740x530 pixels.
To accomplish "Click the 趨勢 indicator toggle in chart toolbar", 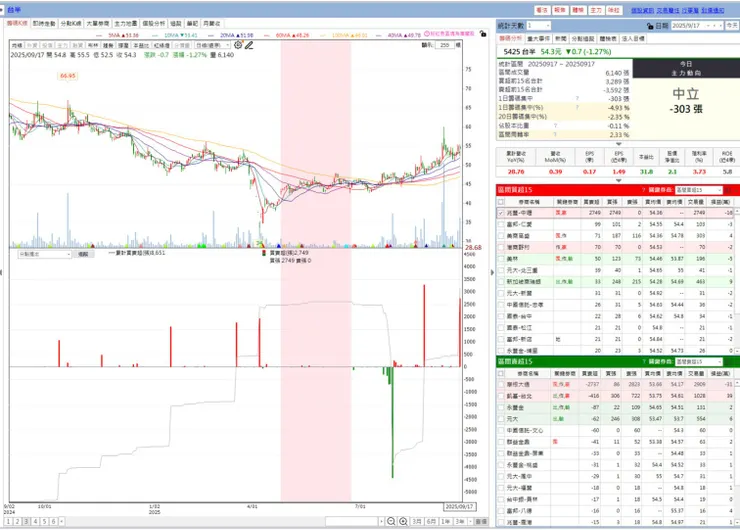I will pos(108,45).
